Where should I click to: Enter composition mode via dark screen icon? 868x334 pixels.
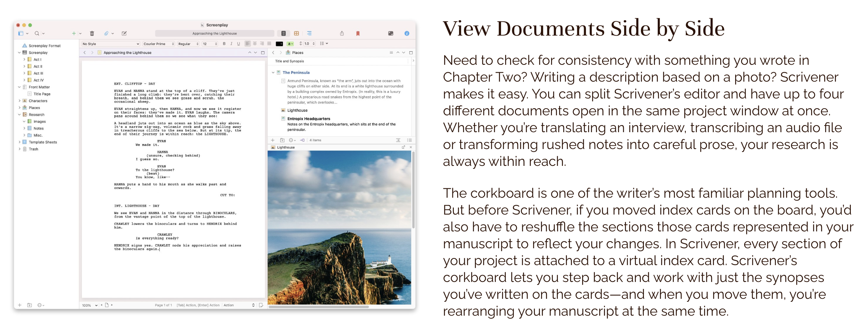coord(391,33)
